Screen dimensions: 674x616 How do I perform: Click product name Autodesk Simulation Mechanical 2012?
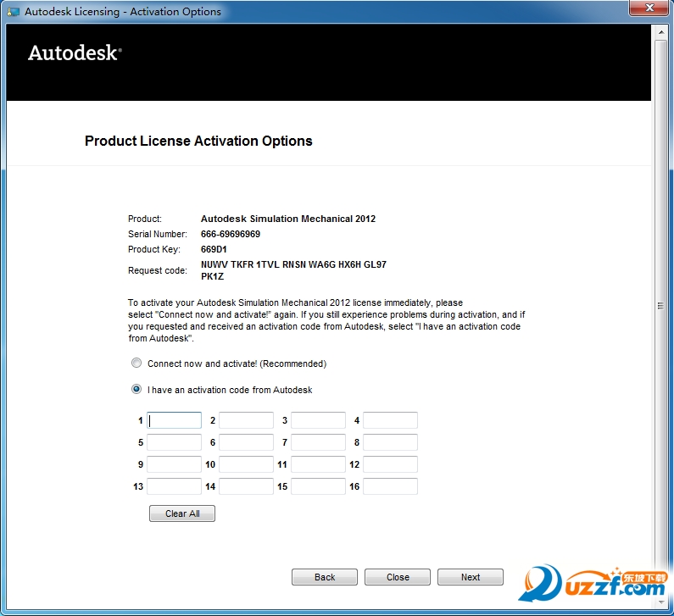[288, 219]
